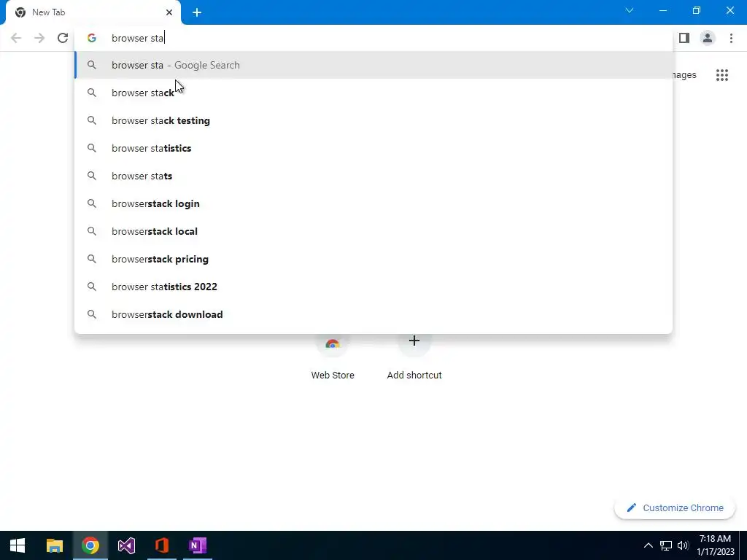Image resolution: width=747 pixels, height=560 pixels.
Task: Click the New Tab tab title
Action: [x=49, y=12]
